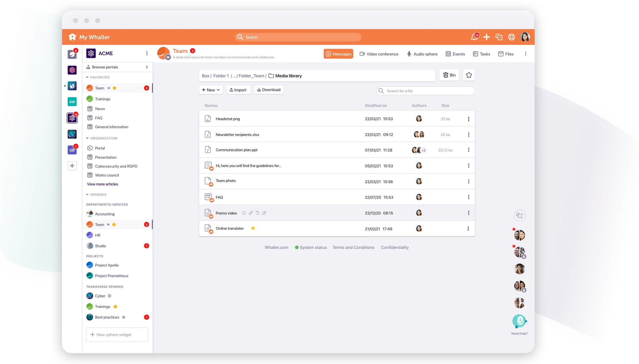Select the first rail icon with badge 9
This screenshot has width=639, height=364.
[x=72, y=54]
